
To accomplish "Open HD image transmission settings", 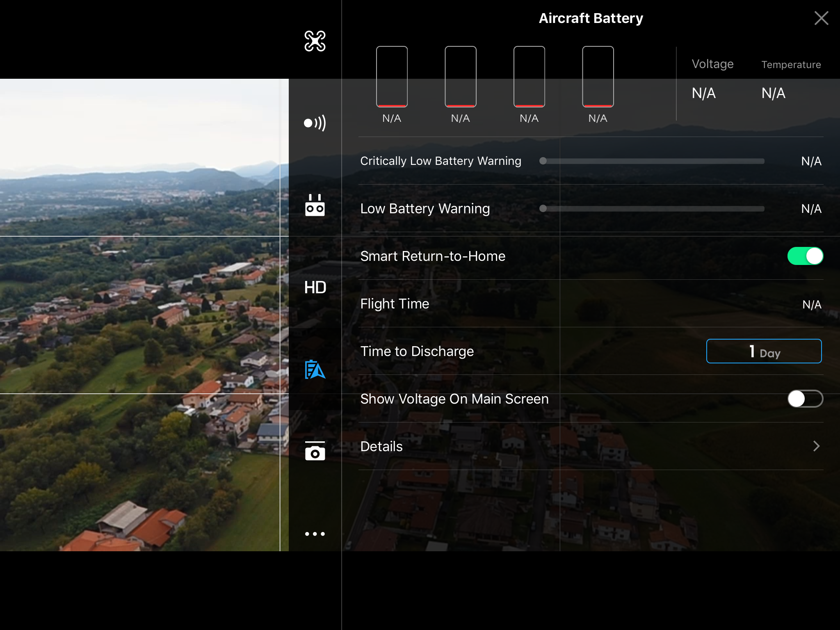I will point(315,288).
